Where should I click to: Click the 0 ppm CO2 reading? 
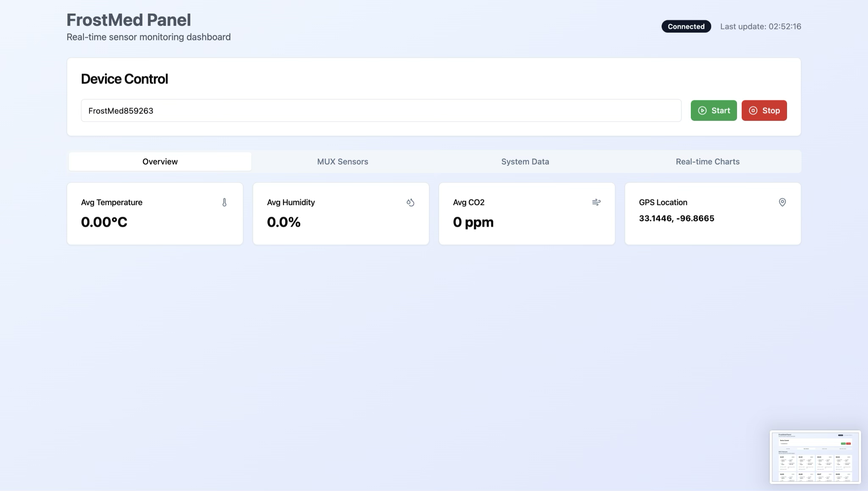(473, 222)
